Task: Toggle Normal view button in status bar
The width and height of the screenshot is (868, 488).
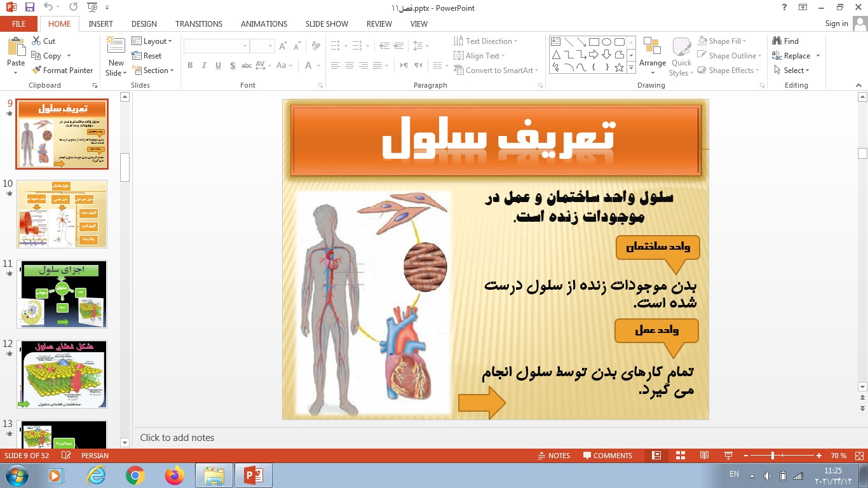Action: [x=656, y=456]
